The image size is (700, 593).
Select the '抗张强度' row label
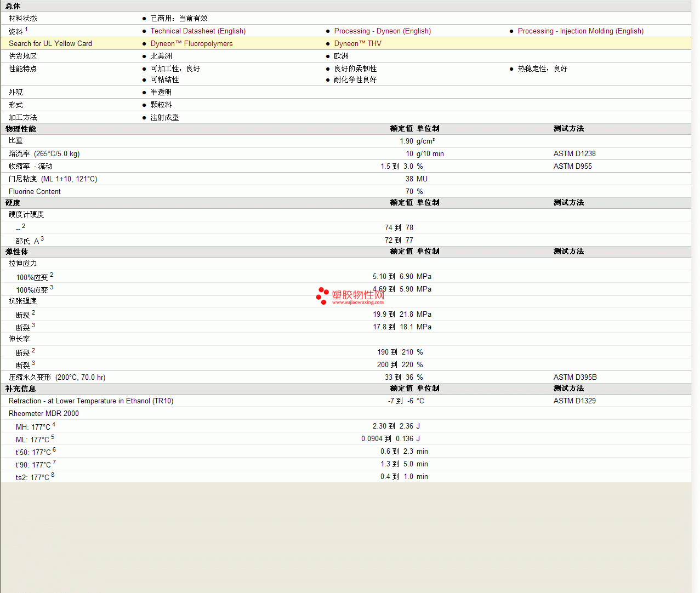coord(23,301)
